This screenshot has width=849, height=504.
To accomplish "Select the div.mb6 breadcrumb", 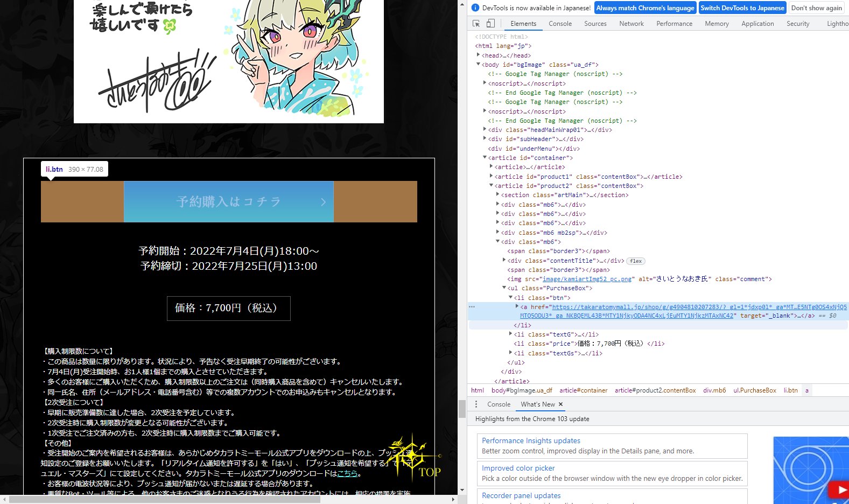I will 714,390.
